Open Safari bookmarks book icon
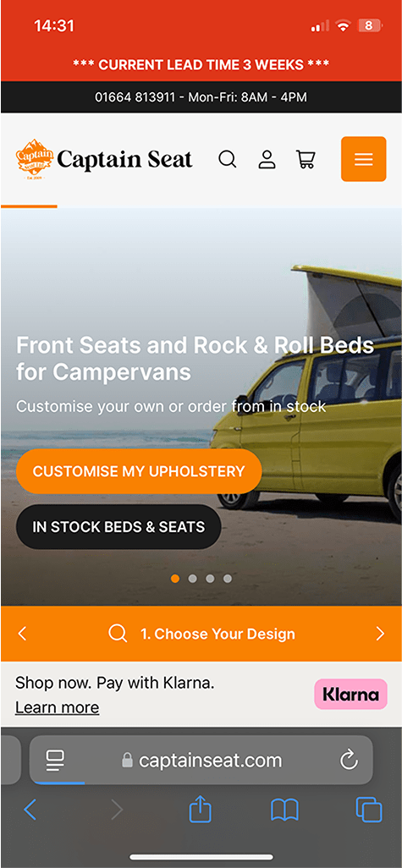The height and width of the screenshot is (868, 402). 284,810
